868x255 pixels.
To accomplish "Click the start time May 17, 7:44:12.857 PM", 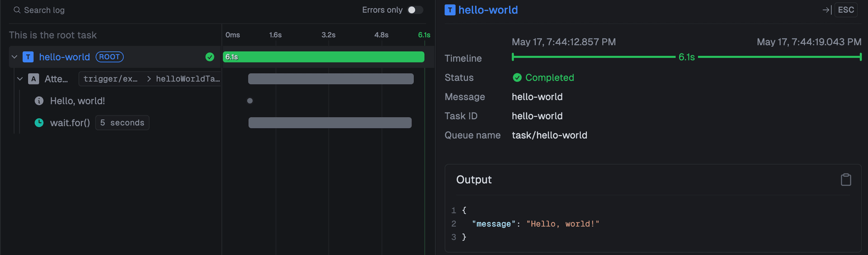I will (564, 42).
